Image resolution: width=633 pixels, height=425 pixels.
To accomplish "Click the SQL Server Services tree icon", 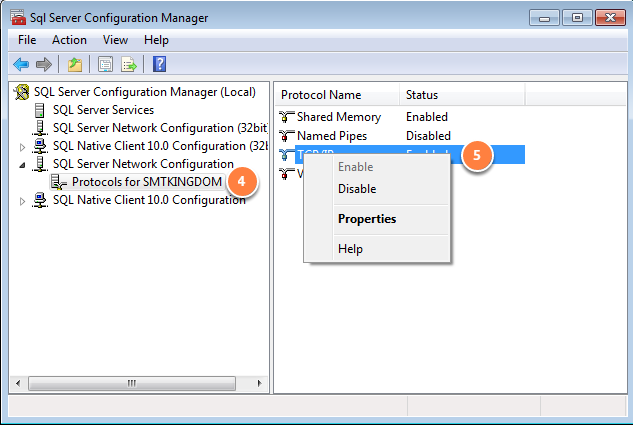I will click(40, 110).
